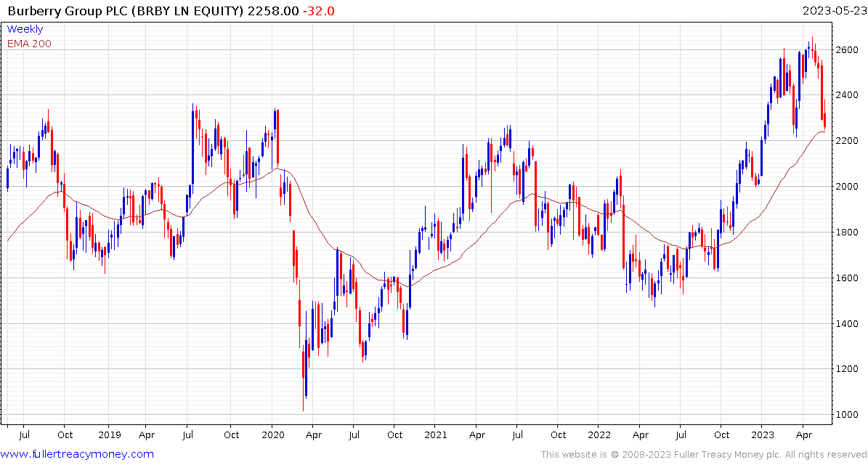Click the 2200 price axis label

click(x=847, y=141)
